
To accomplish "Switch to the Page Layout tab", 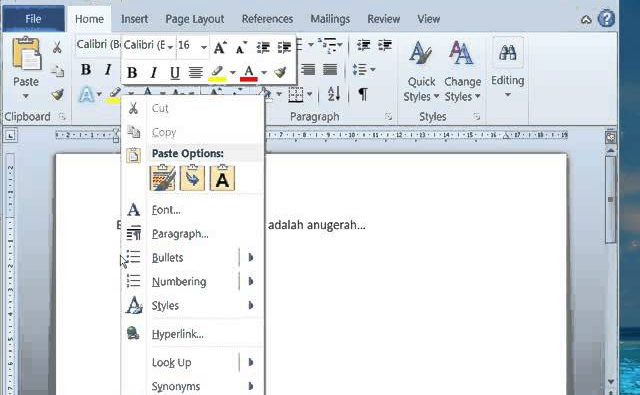I will [195, 19].
